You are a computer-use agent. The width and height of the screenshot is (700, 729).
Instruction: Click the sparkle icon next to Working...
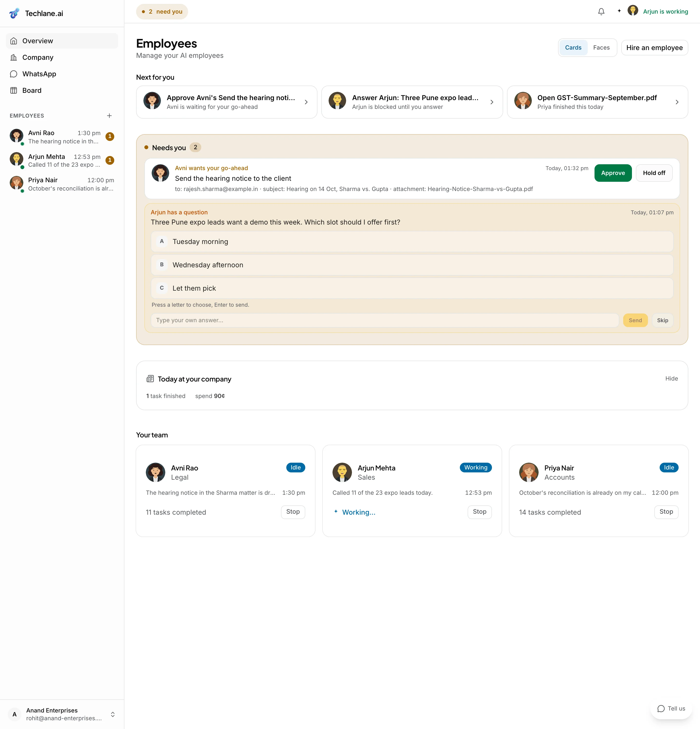tap(336, 512)
